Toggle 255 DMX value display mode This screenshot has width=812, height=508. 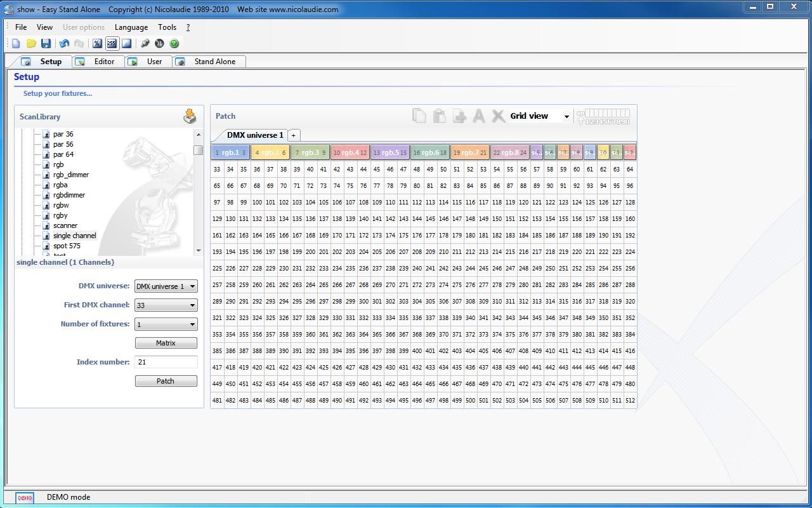click(x=112, y=44)
